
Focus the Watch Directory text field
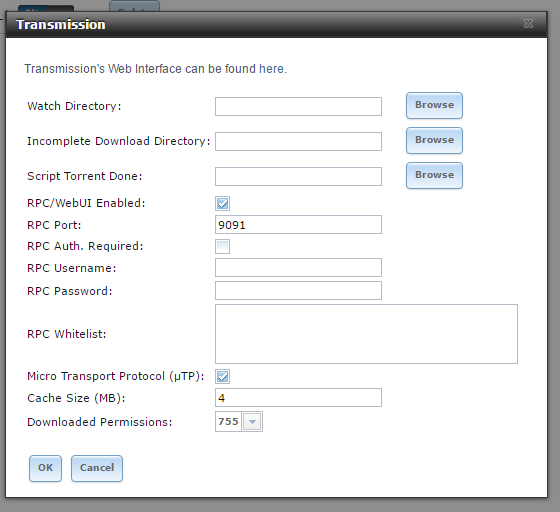pos(298,106)
